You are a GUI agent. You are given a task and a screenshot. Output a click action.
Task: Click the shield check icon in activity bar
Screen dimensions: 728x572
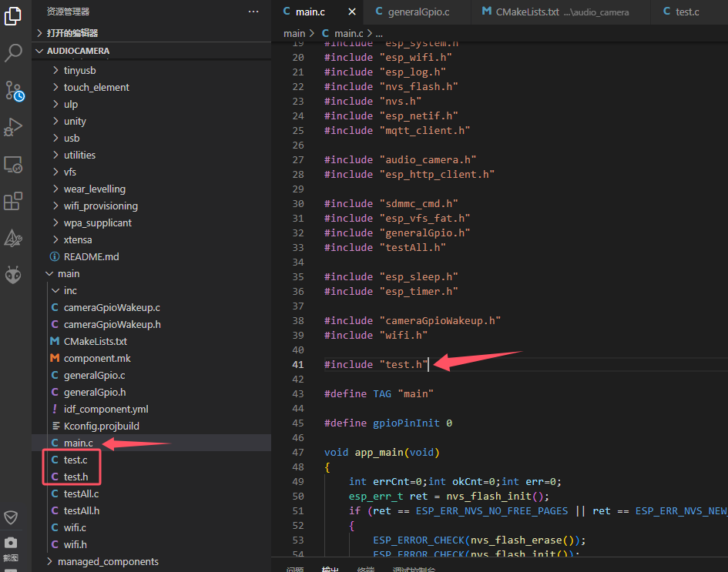(x=11, y=517)
